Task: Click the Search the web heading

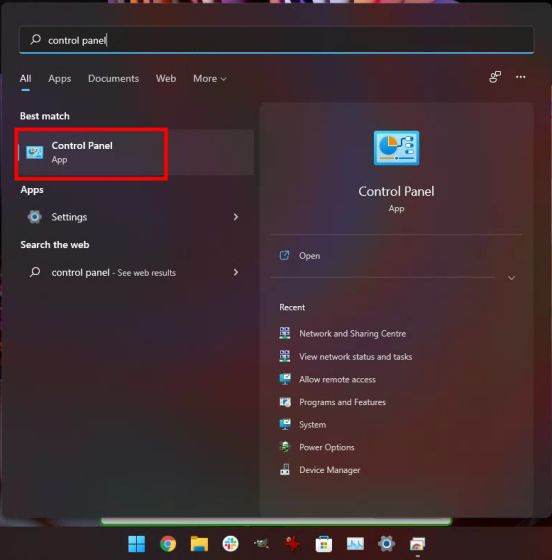Action: 55,245
